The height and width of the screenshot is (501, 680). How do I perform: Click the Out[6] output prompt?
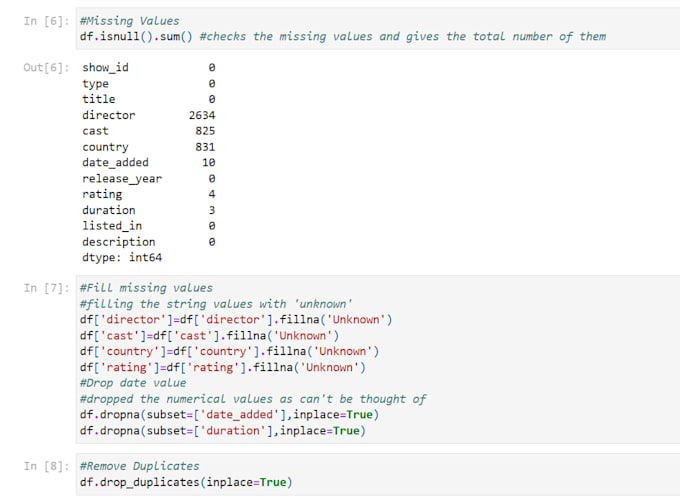46,67
